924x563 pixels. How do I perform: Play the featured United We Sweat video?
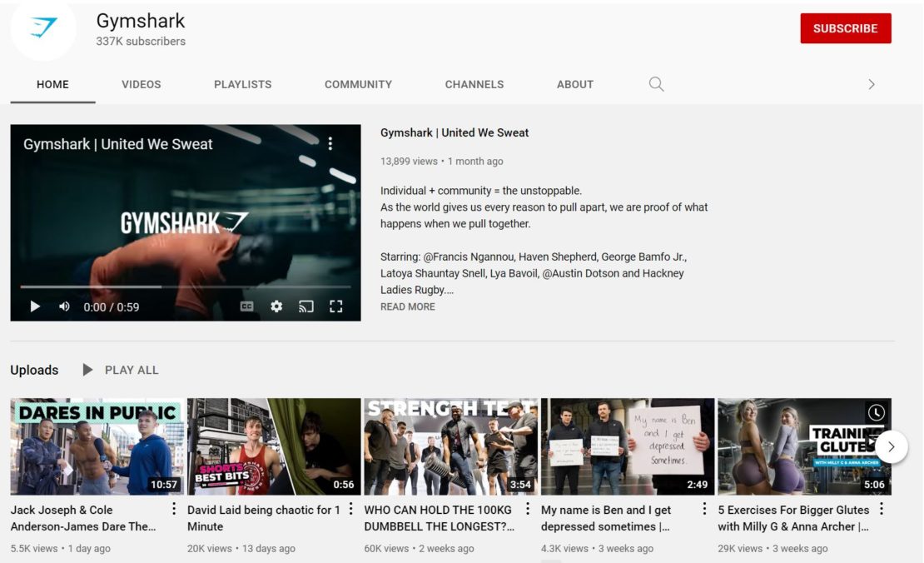click(x=35, y=306)
